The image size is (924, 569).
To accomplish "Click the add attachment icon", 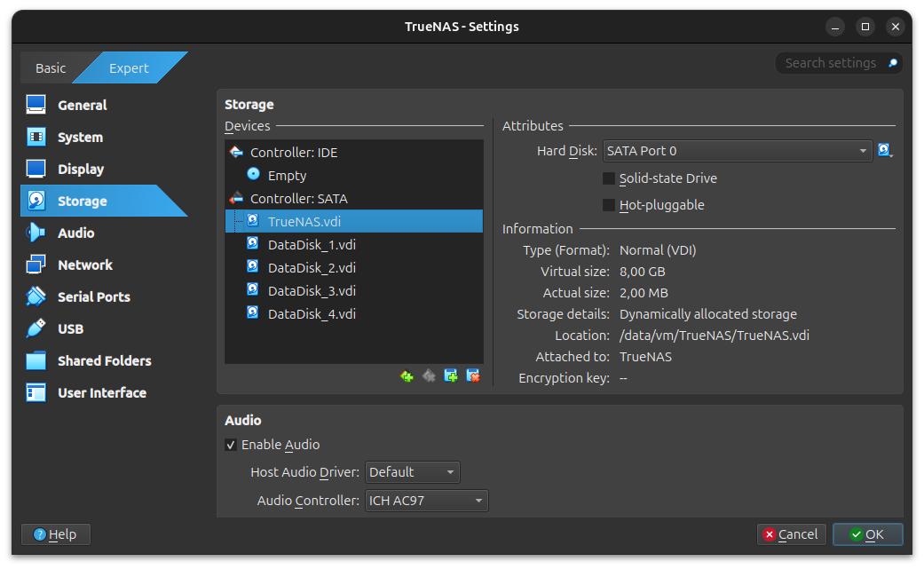I will click(x=451, y=376).
